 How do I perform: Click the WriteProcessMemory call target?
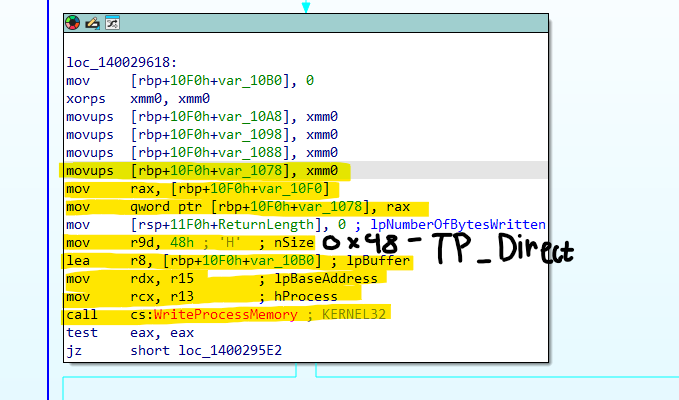click(x=226, y=314)
